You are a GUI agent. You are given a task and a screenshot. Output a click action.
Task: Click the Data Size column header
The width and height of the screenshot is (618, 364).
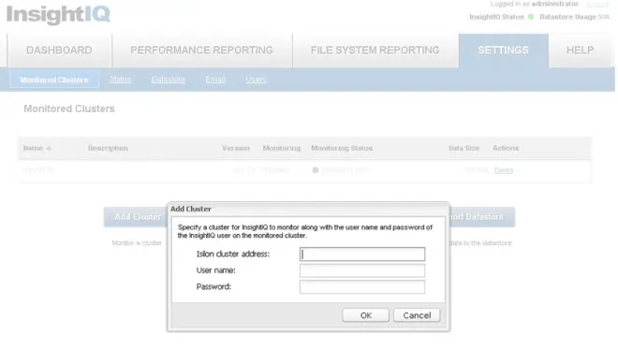(x=463, y=148)
